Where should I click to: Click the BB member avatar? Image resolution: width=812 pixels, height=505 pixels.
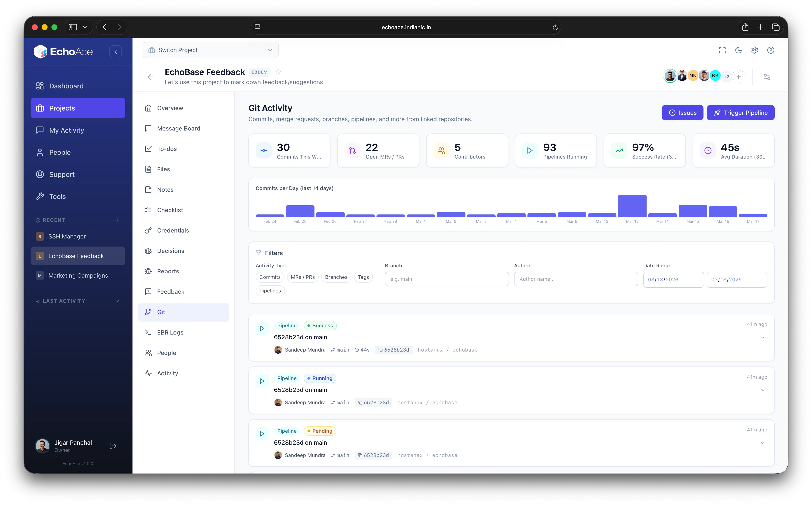pyautogui.click(x=715, y=76)
